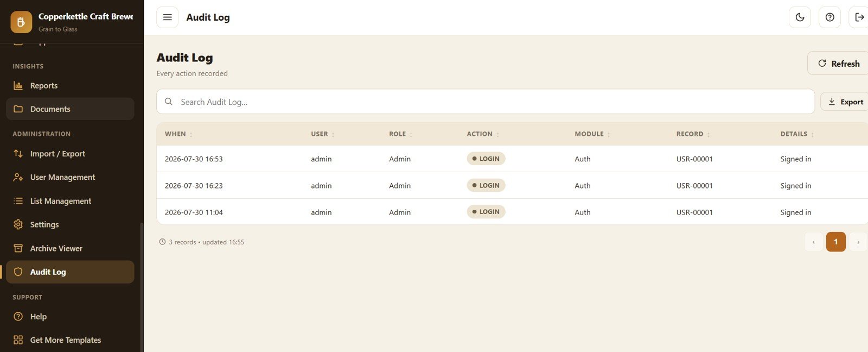Viewport: 868px width, 352px height.
Task: Click the sidebar vertical scrollbar
Action: (x=142, y=287)
